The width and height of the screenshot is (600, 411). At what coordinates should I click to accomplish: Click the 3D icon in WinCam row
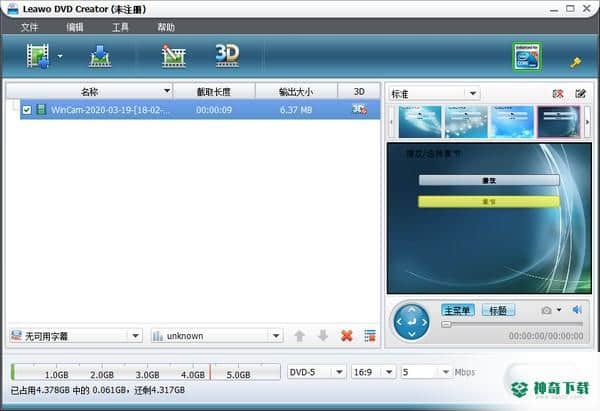[x=359, y=110]
